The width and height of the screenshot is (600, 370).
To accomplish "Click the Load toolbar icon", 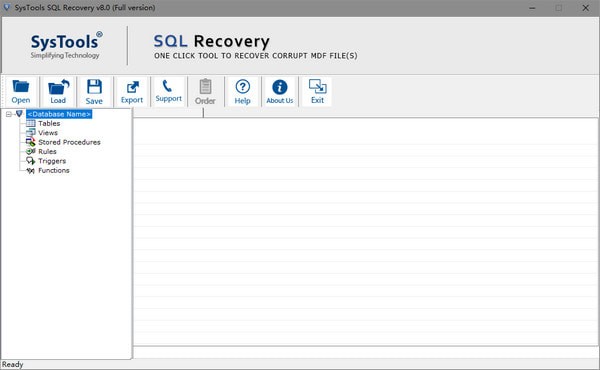I will point(58,86).
